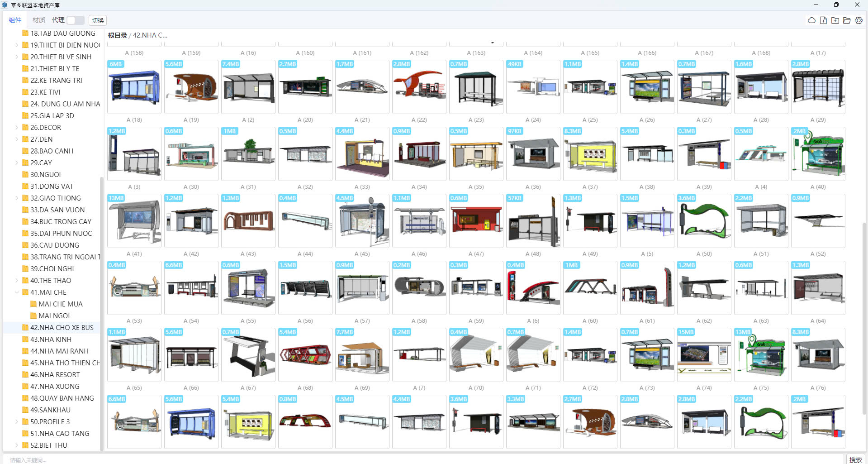The image size is (868, 464).
Task: Switch to the 组件 tab
Action: click(x=15, y=20)
